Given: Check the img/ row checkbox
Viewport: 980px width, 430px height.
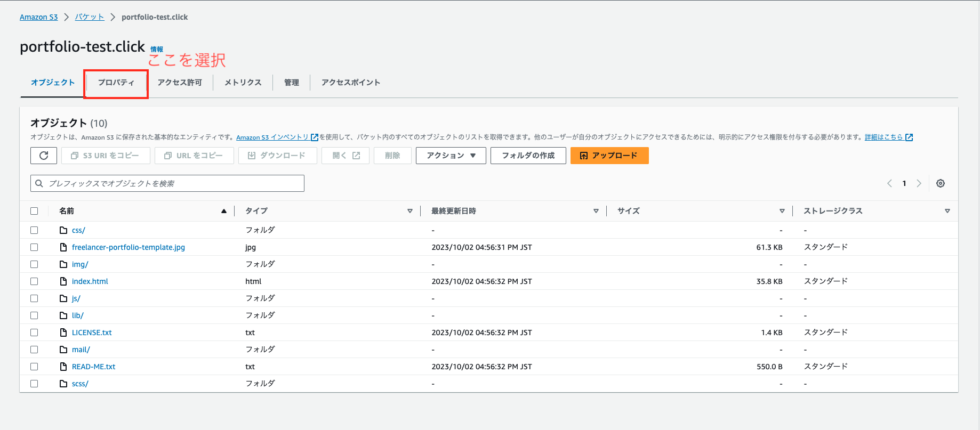Looking at the screenshot, I should (x=34, y=264).
